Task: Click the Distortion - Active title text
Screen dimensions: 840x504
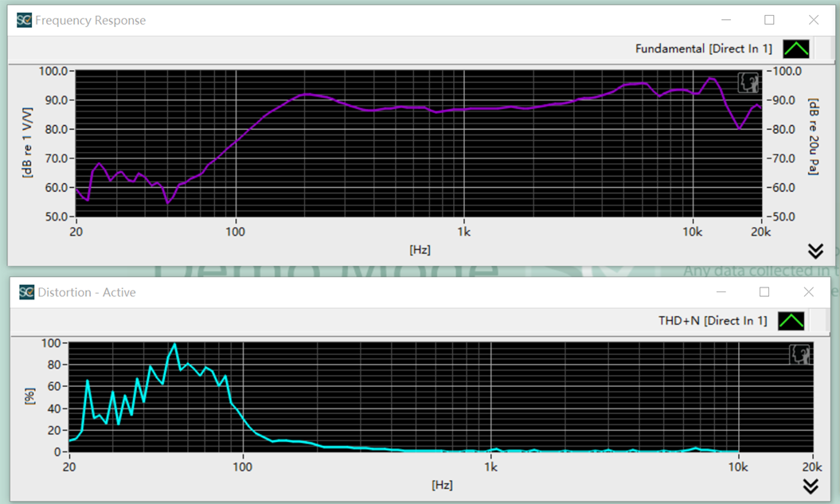Action: (87, 292)
